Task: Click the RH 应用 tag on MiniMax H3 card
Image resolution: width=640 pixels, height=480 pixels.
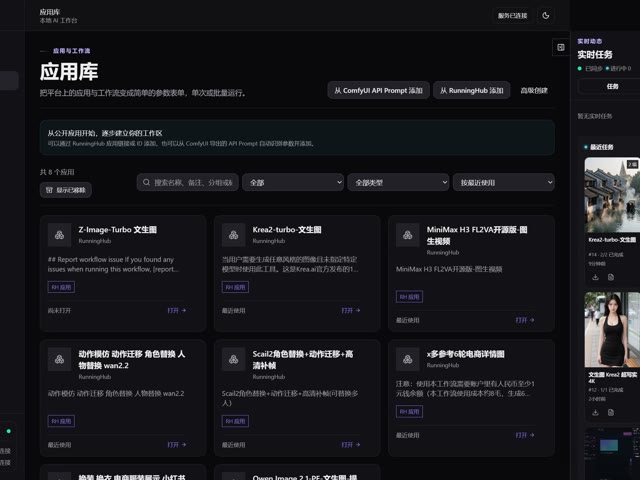Action: click(409, 297)
